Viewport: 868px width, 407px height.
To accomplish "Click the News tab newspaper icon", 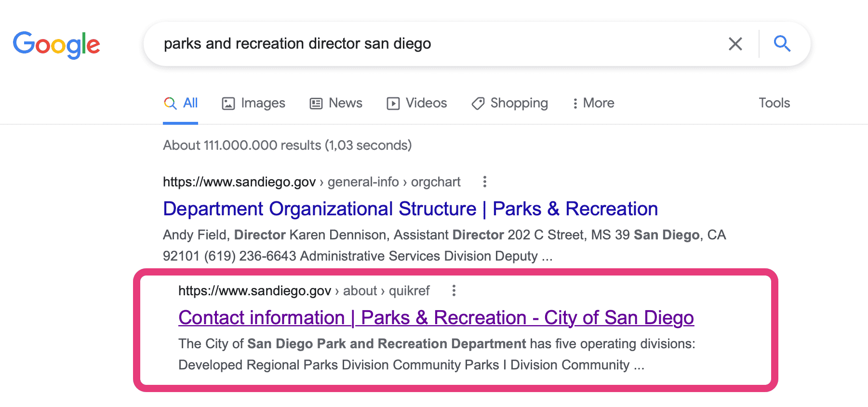I will (316, 104).
